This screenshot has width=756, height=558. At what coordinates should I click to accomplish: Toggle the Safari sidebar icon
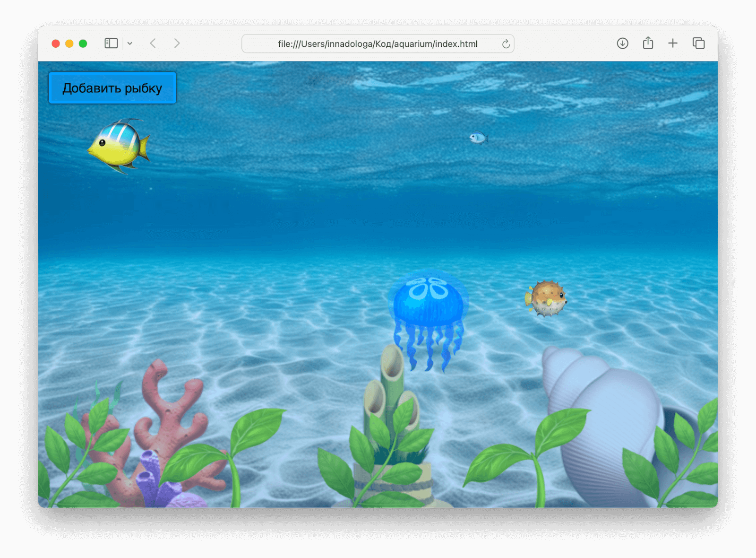(111, 44)
